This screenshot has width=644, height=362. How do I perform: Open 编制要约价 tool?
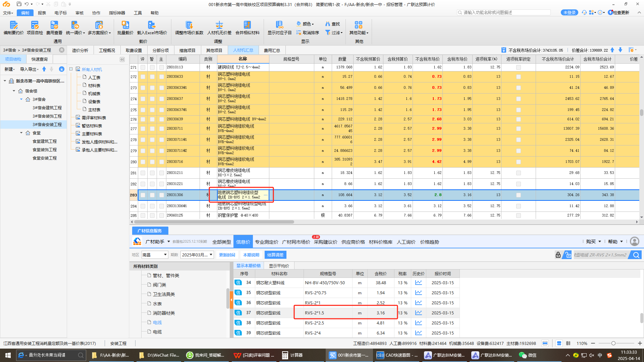coord(13,27)
